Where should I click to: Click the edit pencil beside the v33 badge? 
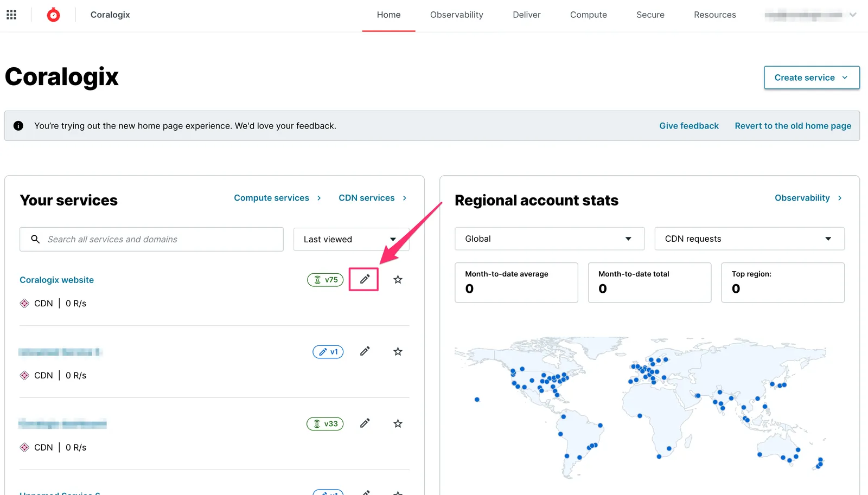coord(365,423)
